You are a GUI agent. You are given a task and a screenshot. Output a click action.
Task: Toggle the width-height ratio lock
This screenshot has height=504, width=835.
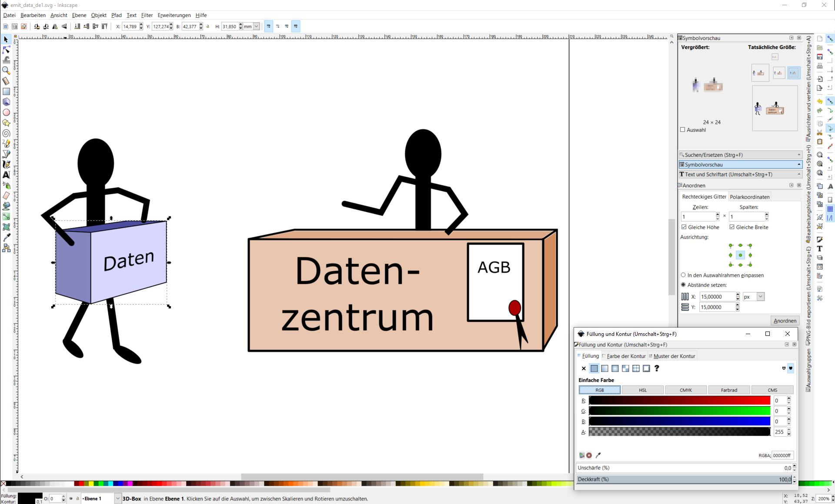pos(208,27)
